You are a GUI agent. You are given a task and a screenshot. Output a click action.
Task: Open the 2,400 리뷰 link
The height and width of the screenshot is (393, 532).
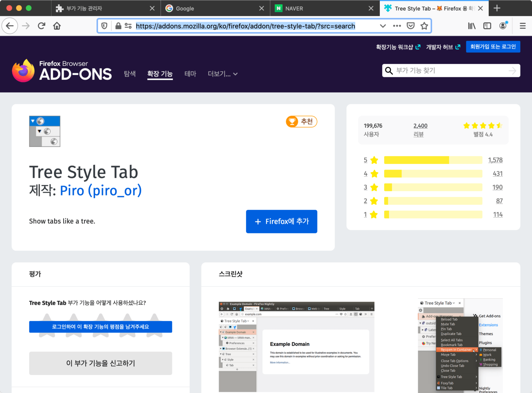tap(420, 130)
